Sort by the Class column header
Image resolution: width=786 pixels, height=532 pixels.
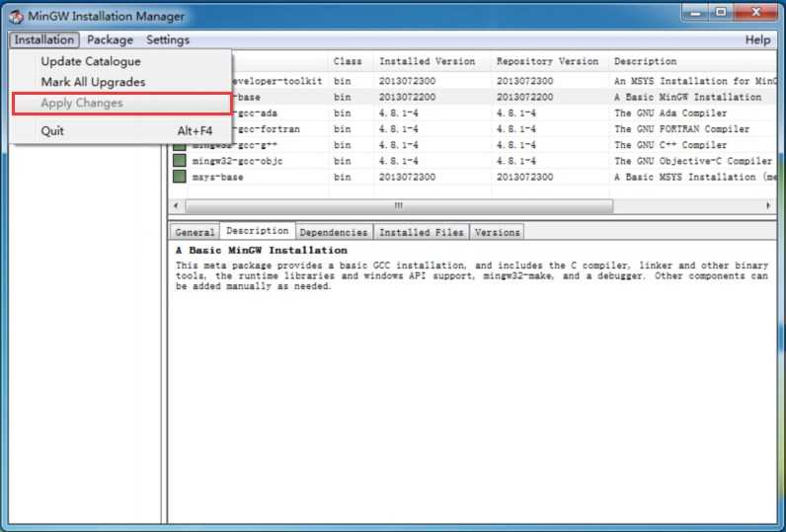351,61
